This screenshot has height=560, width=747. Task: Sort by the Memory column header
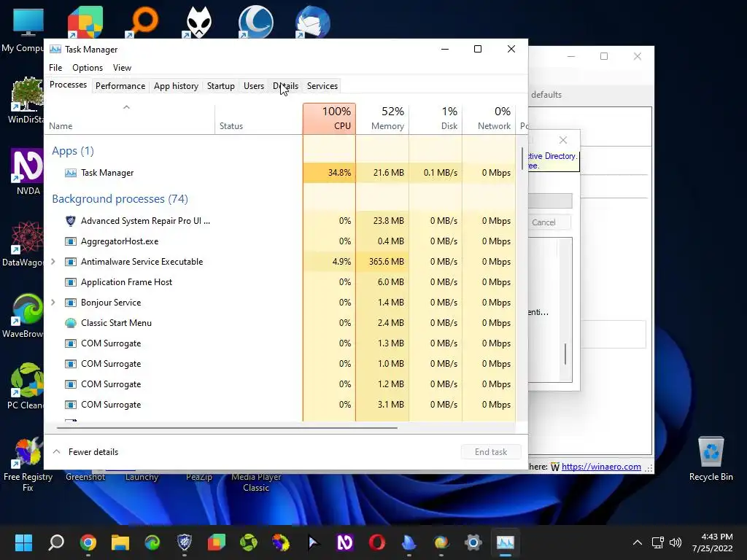point(382,119)
